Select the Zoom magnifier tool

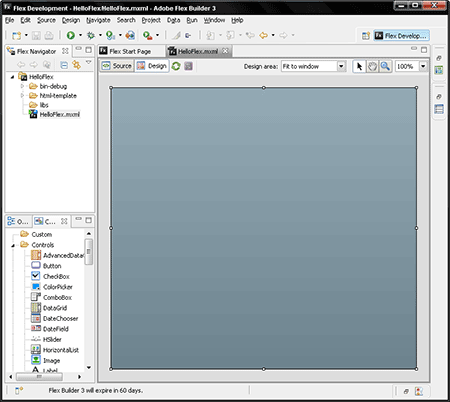click(x=385, y=66)
